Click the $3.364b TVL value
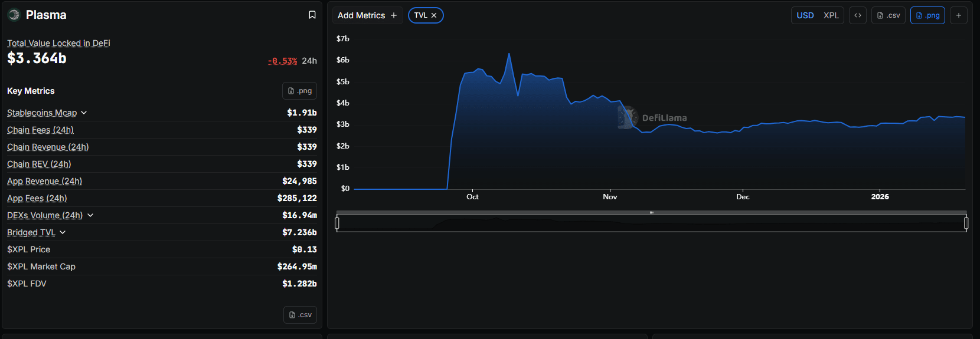 [37, 58]
